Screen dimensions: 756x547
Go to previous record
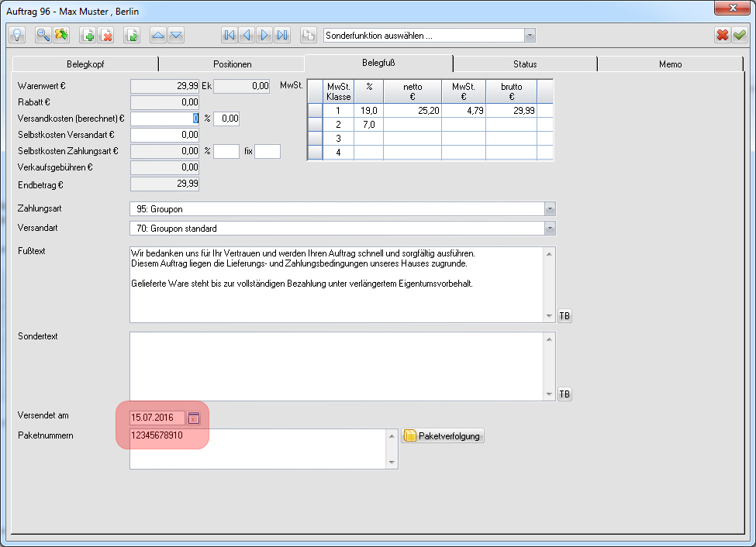[x=247, y=35]
